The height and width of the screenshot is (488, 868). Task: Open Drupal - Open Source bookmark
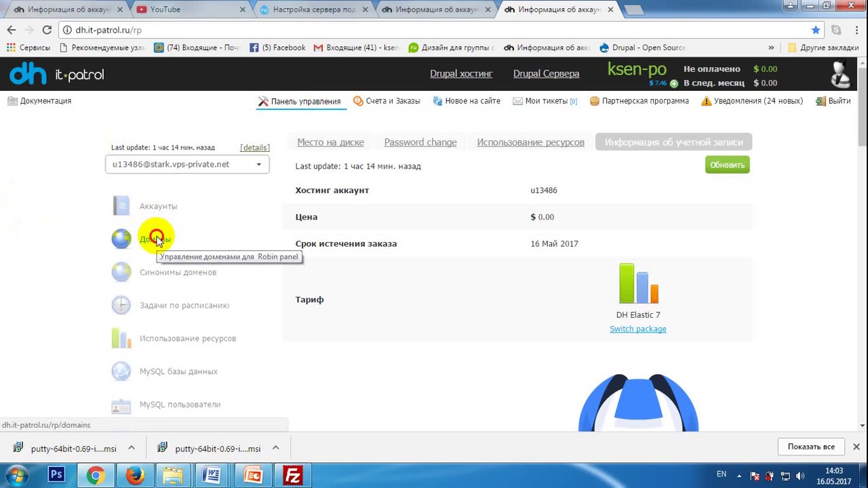tap(642, 47)
